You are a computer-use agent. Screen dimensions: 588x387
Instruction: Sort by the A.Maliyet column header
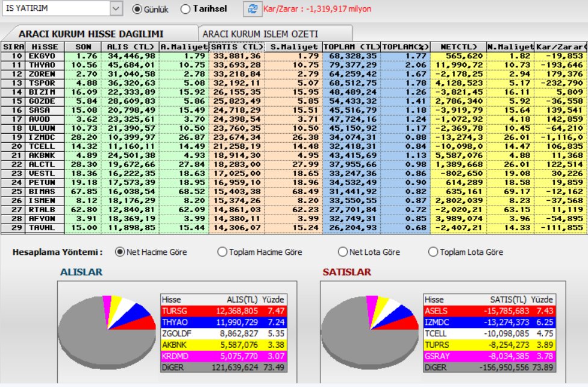click(184, 47)
